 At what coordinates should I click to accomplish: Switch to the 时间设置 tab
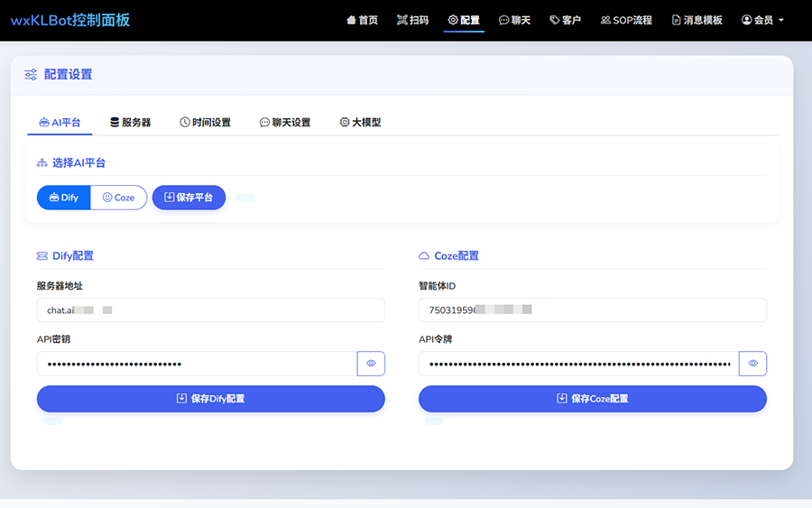pos(205,122)
